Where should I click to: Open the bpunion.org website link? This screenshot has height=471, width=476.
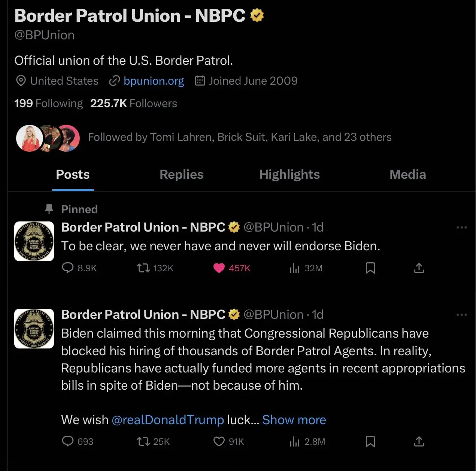(154, 81)
